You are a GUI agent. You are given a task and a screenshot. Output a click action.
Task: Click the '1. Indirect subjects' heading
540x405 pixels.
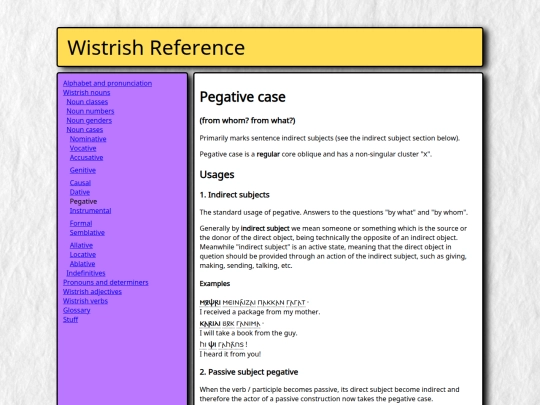(x=235, y=195)
